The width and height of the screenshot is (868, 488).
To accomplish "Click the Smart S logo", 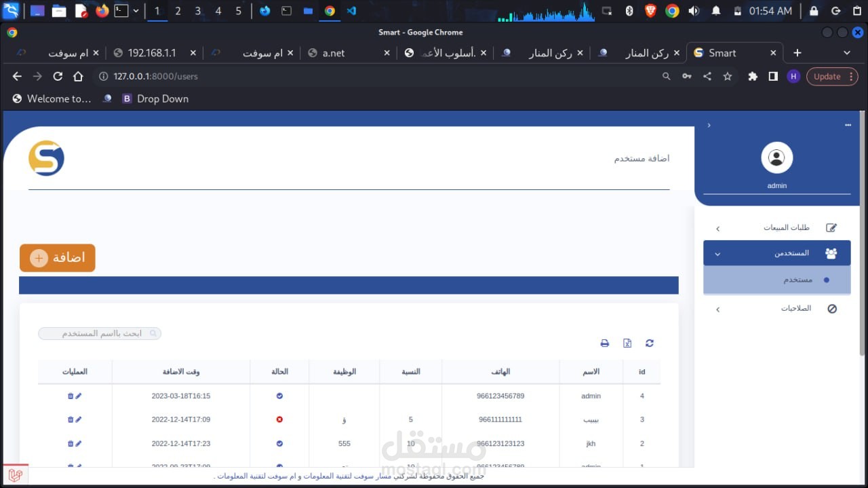I will tap(46, 158).
